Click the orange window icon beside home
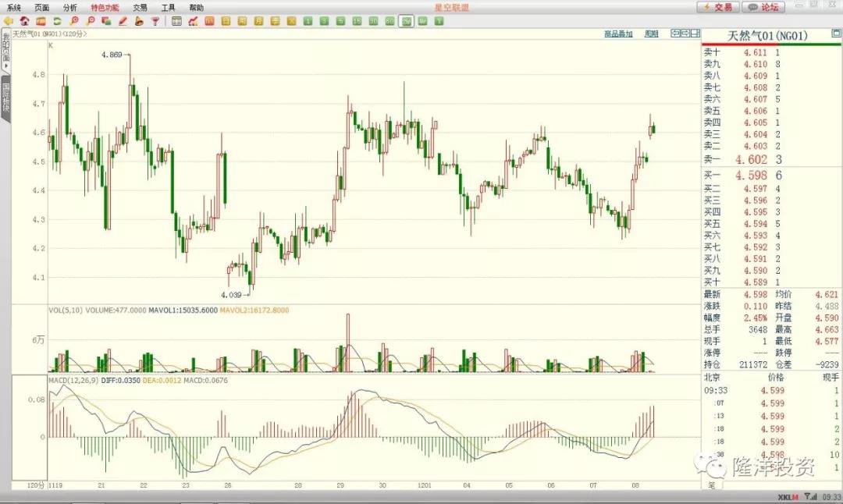 point(41,21)
